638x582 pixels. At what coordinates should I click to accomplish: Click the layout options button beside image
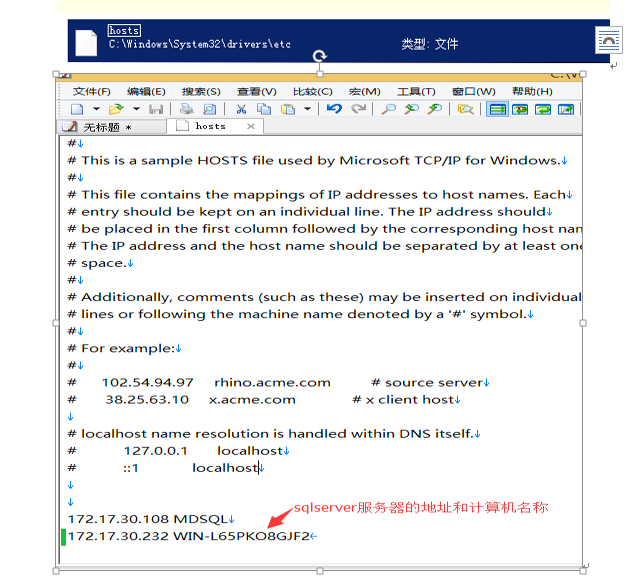pos(608,40)
